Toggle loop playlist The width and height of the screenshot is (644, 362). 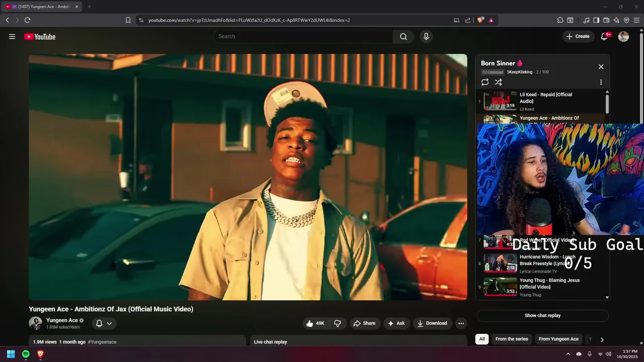(485, 82)
